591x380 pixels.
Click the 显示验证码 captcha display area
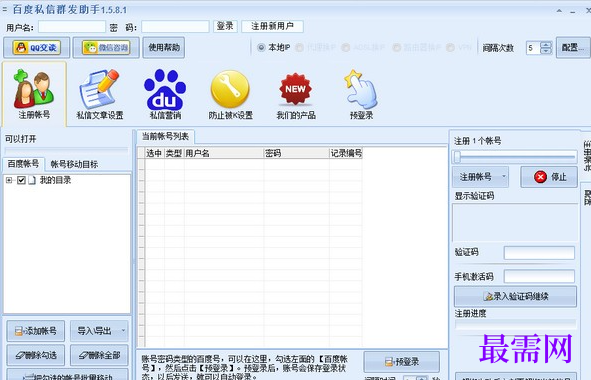[x=515, y=222]
